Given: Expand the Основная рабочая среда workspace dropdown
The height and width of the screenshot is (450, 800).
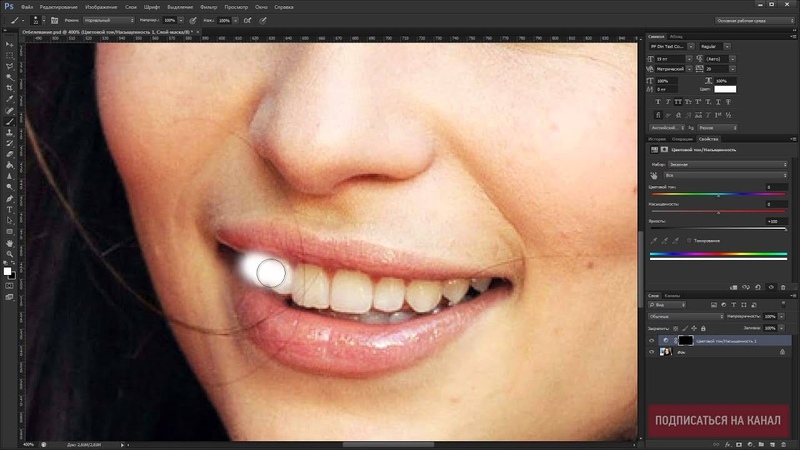Looking at the screenshot, I should pyautogui.click(x=753, y=19).
